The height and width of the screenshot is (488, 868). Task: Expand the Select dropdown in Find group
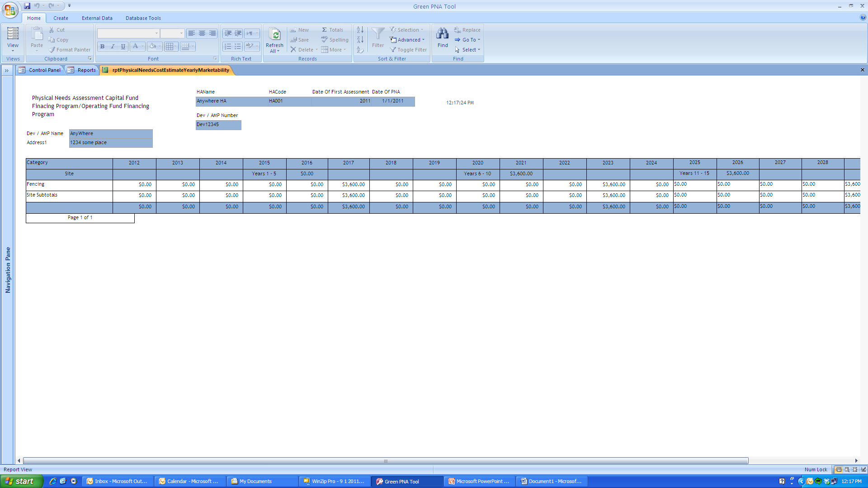(x=468, y=50)
